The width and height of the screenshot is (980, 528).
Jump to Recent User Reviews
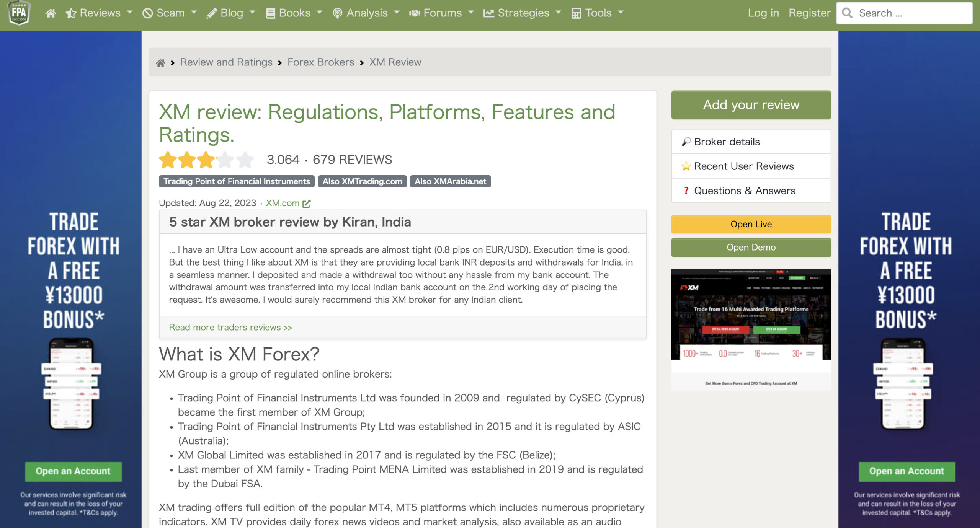751,166
